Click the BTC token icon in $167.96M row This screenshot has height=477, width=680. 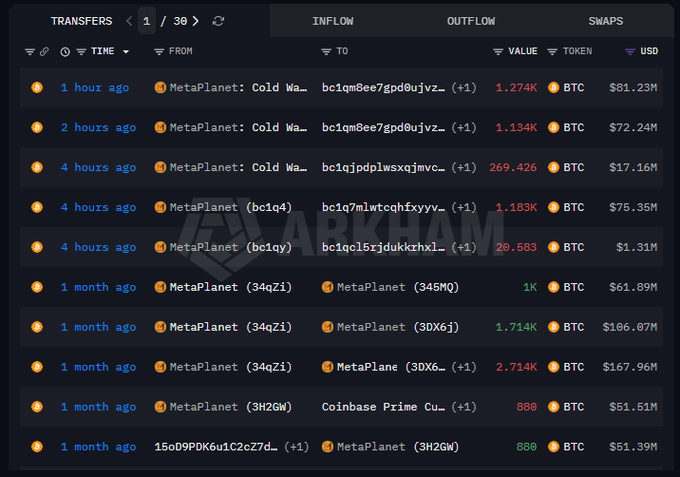coord(553,367)
